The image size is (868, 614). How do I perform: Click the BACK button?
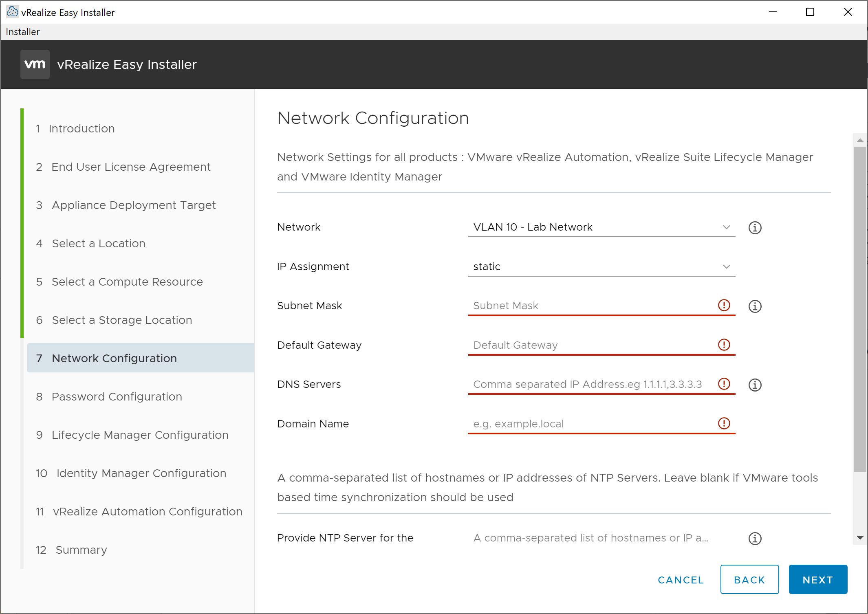click(749, 579)
